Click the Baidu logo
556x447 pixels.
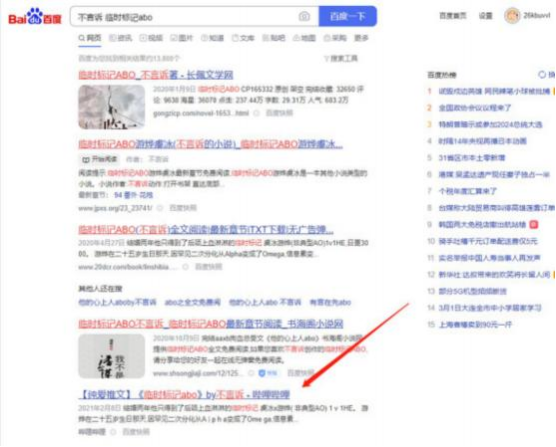[x=35, y=16]
